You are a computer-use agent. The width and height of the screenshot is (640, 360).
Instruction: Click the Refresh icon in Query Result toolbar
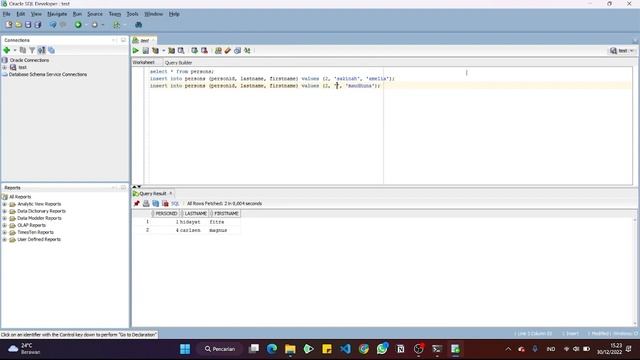(156, 203)
